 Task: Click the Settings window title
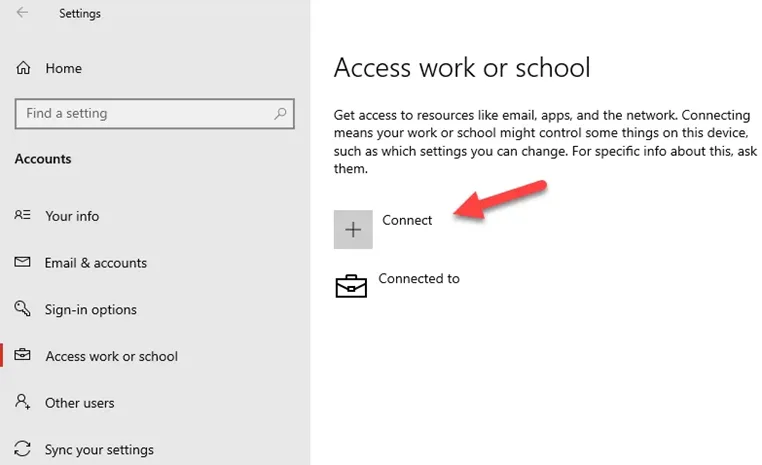click(80, 14)
